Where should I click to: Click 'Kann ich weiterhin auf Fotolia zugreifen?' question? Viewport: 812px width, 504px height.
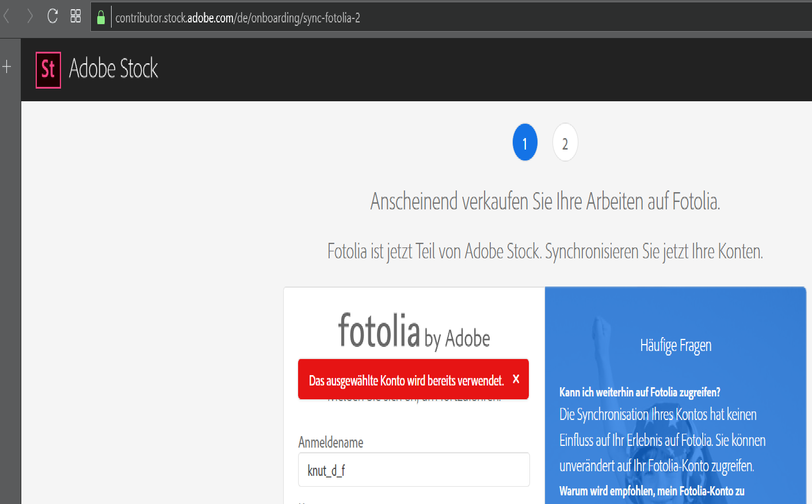tap(639, 392)
